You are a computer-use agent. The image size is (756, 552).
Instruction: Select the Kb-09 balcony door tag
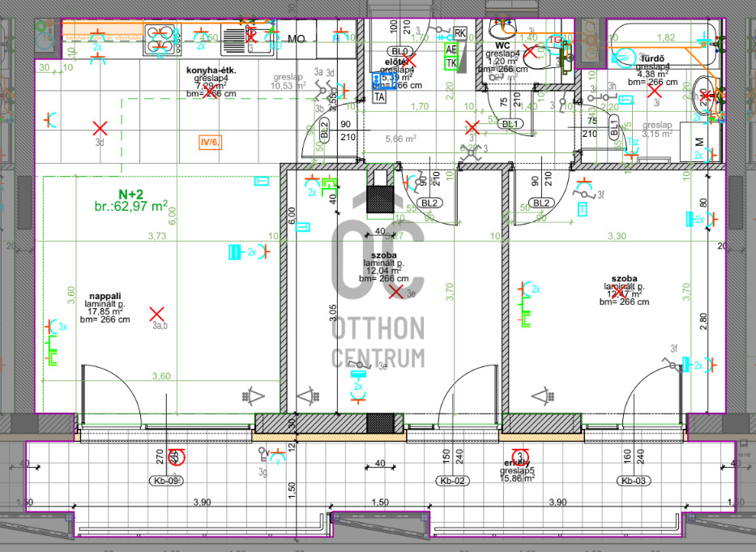[x=168, y=481]
